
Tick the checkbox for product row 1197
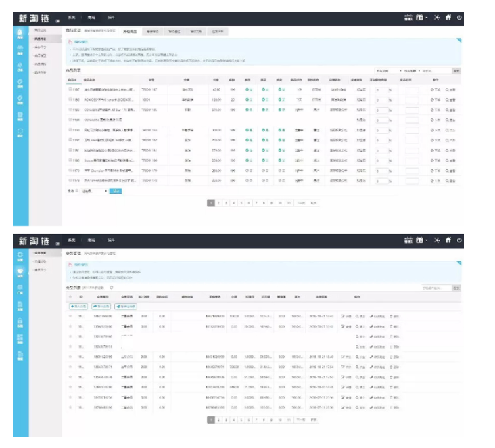click(x=70, y=89)
